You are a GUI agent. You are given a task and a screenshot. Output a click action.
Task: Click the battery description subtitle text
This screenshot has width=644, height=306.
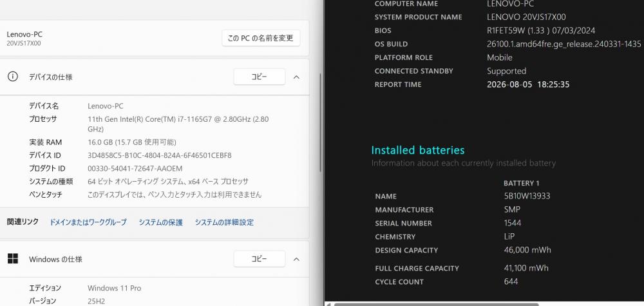point(463,163)
